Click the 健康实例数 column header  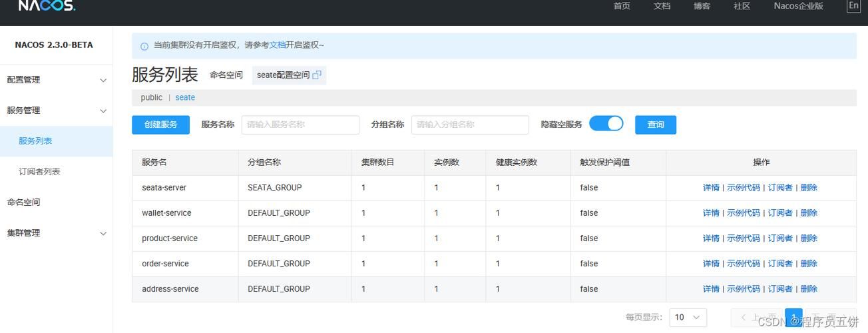[x=529, y=163]
